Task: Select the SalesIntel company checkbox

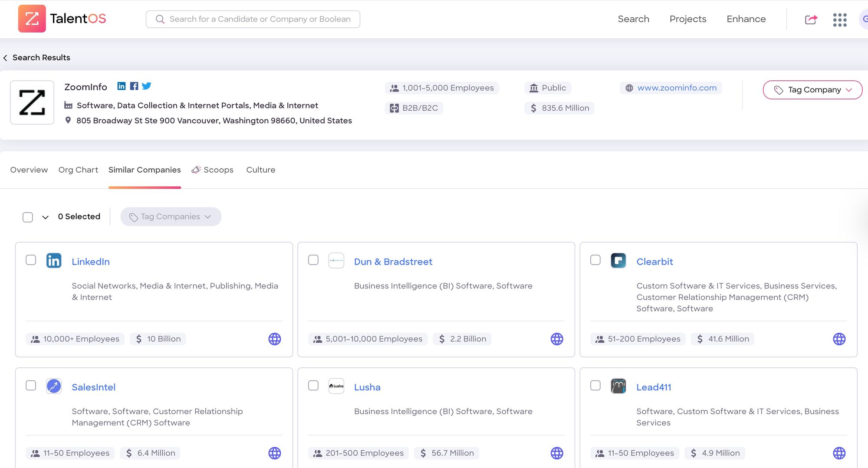Action: pos(31,386)
